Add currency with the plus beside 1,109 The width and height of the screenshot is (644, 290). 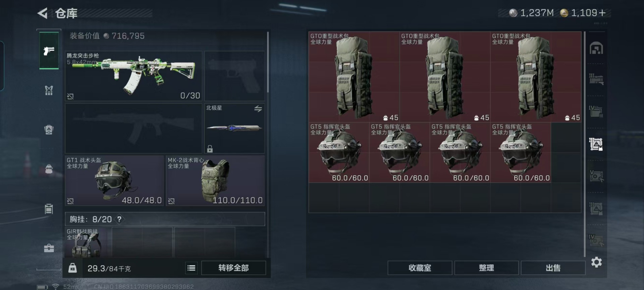(x=602, y=13)
